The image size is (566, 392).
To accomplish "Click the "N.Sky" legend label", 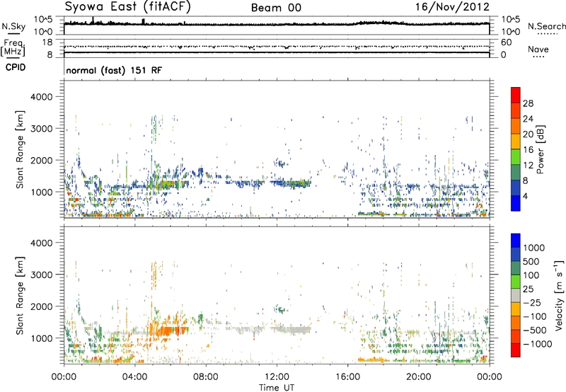I will click(13, 26).
